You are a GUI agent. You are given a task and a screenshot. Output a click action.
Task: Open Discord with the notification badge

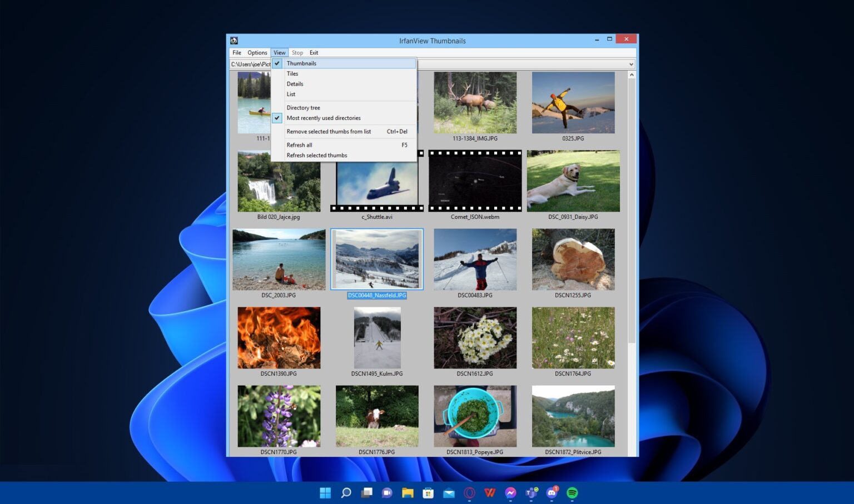(552, 493)
